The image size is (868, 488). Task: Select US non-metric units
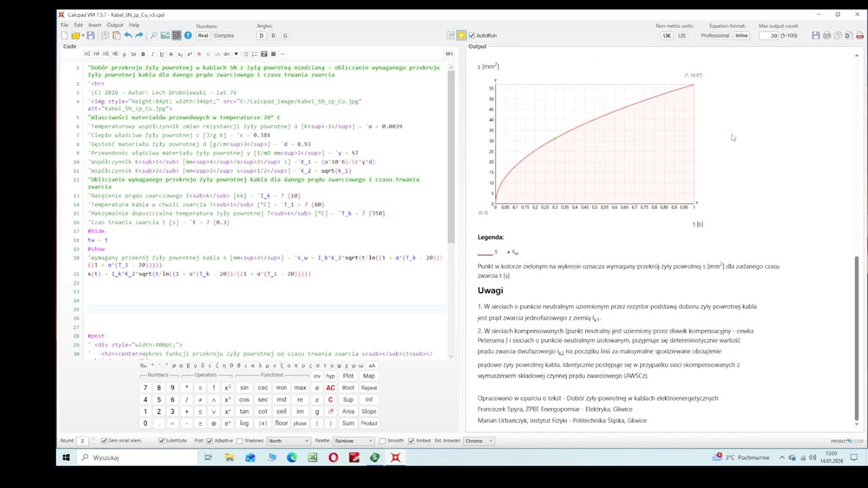coord(682,35)
